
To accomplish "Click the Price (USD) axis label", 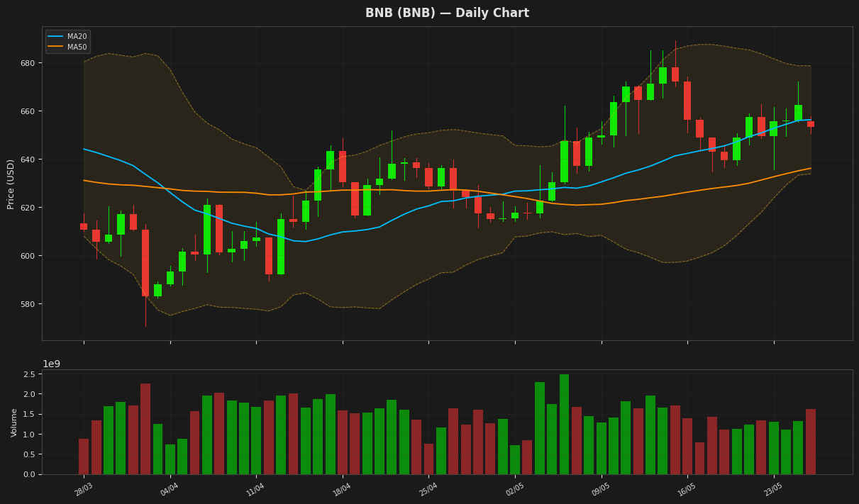I will 11,184.
